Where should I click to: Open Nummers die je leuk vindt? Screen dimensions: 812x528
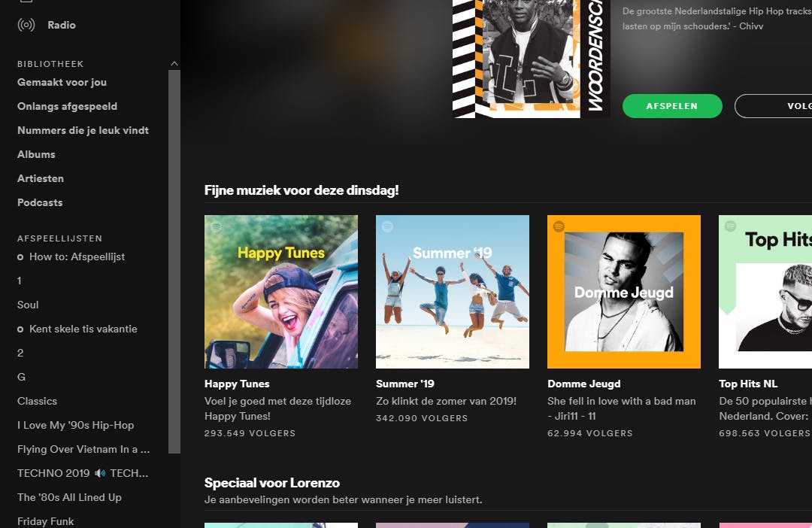pyautogui.click(x=83, y=130)
